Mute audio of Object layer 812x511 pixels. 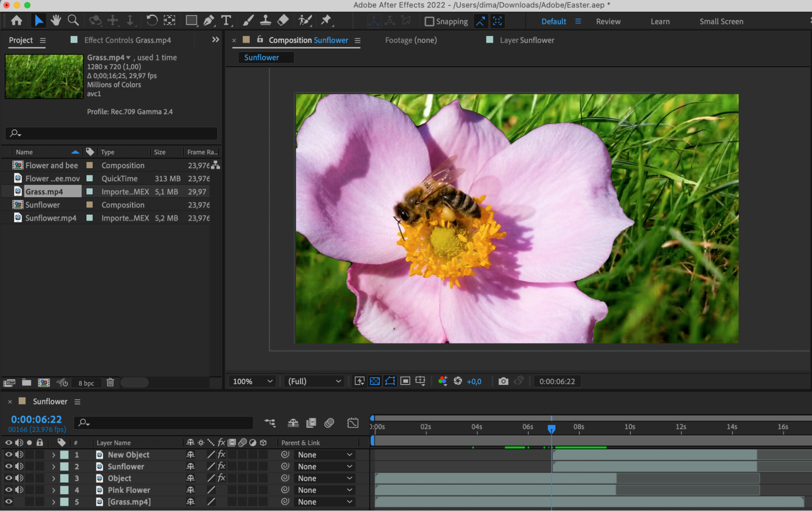click(19, 478)
